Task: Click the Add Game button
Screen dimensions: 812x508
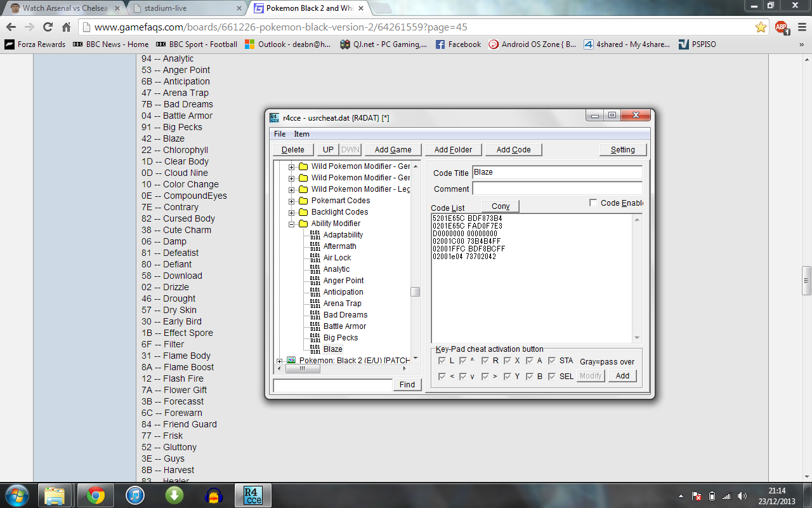Action: (393, 150)
